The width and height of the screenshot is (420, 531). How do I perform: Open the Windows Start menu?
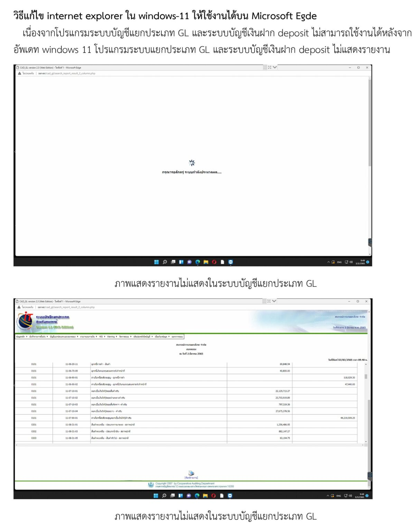coord(156,496)
